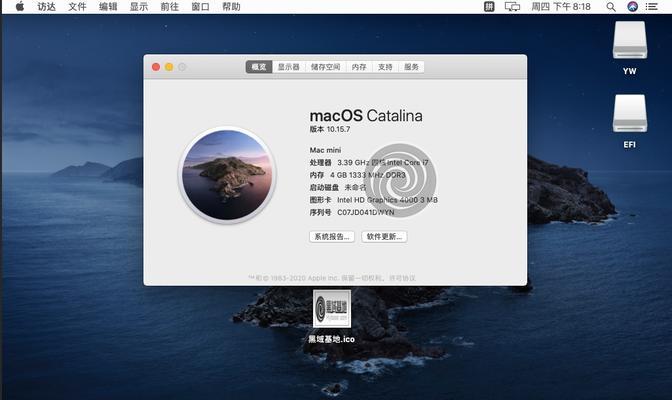Click the date and time 周四 下午8:18
Image resolution: width=672 pixels, height=400 pixels.
pos(561,6)
